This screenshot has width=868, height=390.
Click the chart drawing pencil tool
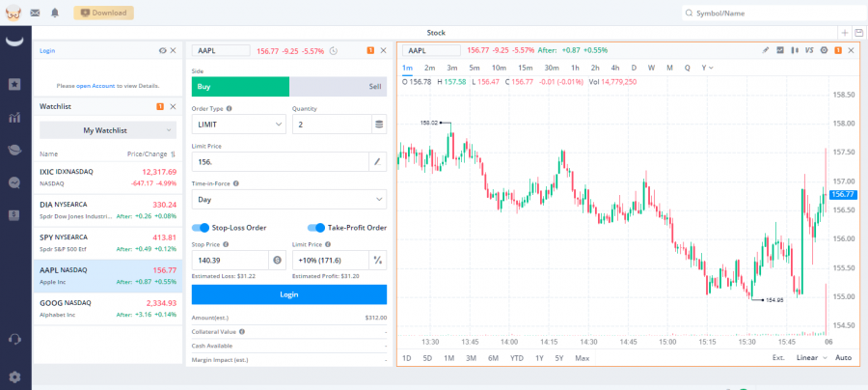pyautogui.click(x=766, y=50)
